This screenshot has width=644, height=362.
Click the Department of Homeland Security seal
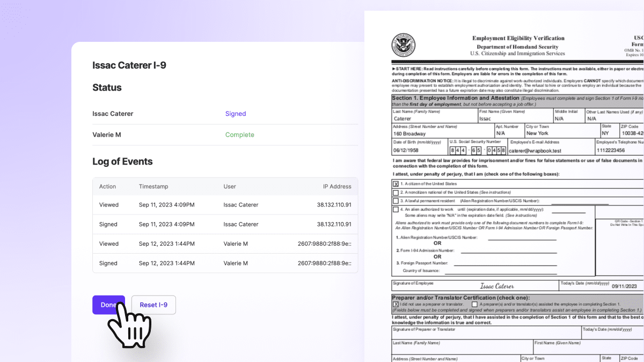click(402, 45)
